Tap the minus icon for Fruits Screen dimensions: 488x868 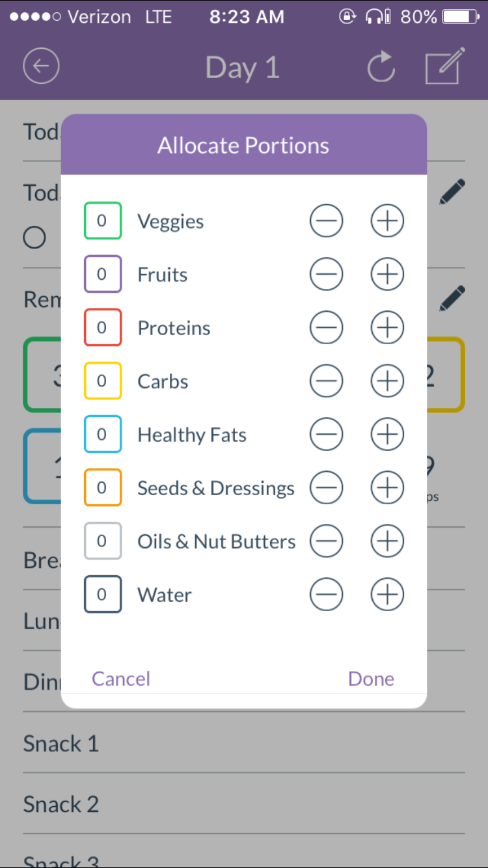coord(326,275)
